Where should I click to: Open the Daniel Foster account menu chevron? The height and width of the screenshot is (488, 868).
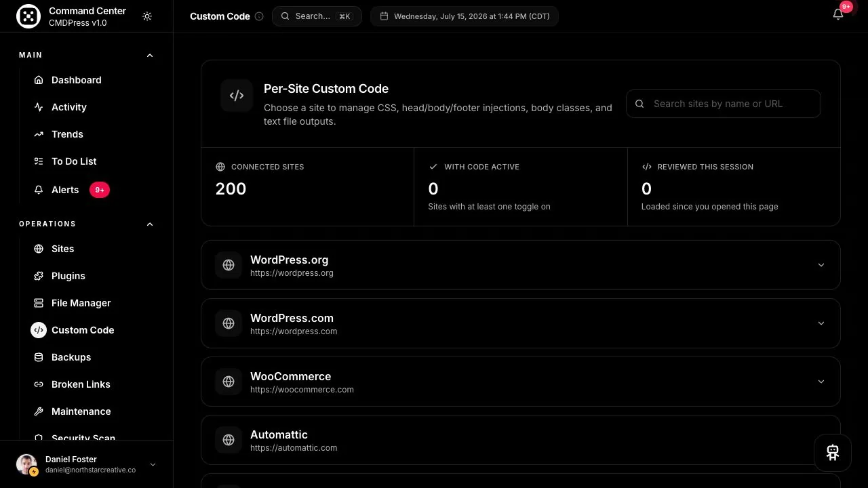[x=153, y=464]
